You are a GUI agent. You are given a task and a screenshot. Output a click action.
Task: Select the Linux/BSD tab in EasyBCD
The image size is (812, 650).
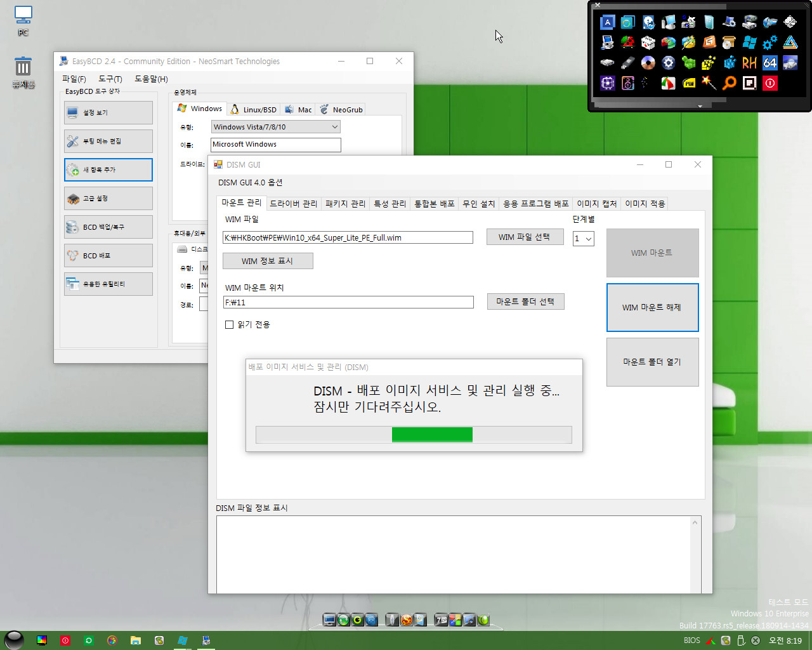click(x=253, y=109)
